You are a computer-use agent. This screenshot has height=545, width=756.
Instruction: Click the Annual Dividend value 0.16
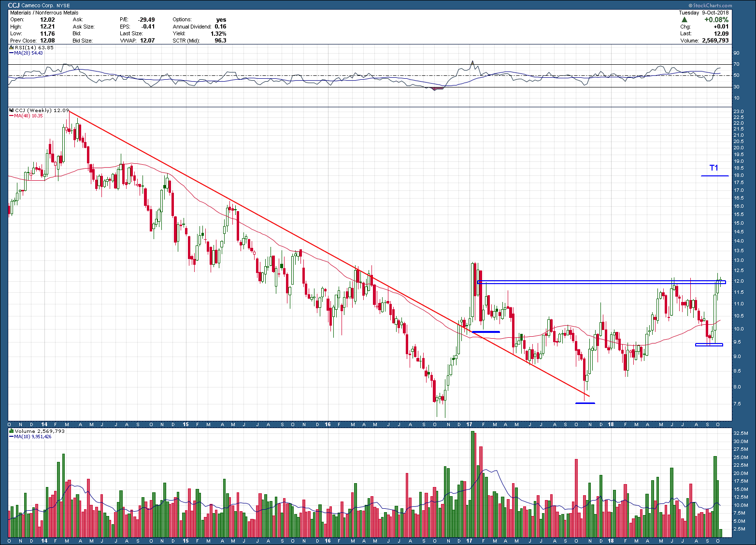click(221, 27)
